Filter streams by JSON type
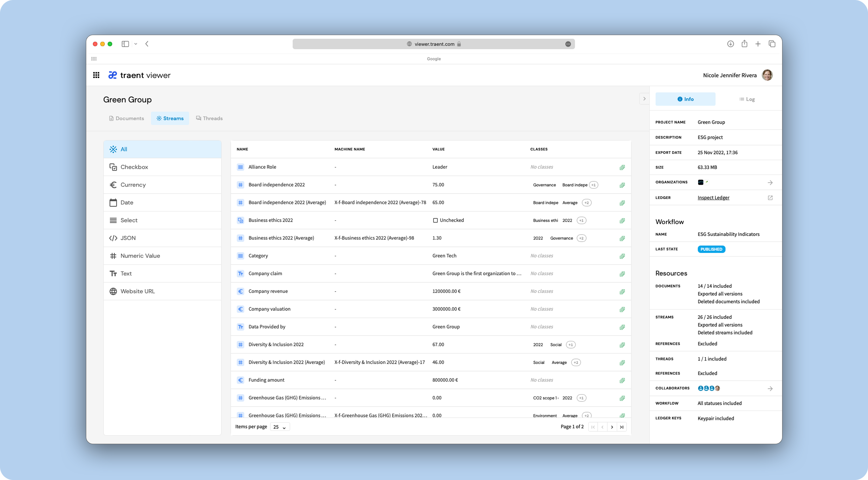Screen dimensions: 868x480 162,238
